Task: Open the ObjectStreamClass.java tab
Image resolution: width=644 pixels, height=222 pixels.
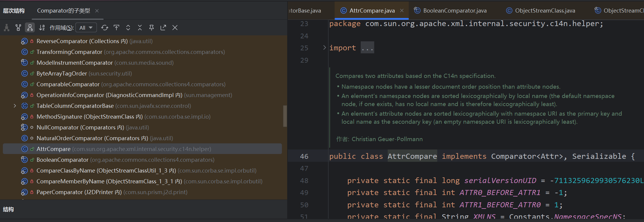Action: pos(545,11)
